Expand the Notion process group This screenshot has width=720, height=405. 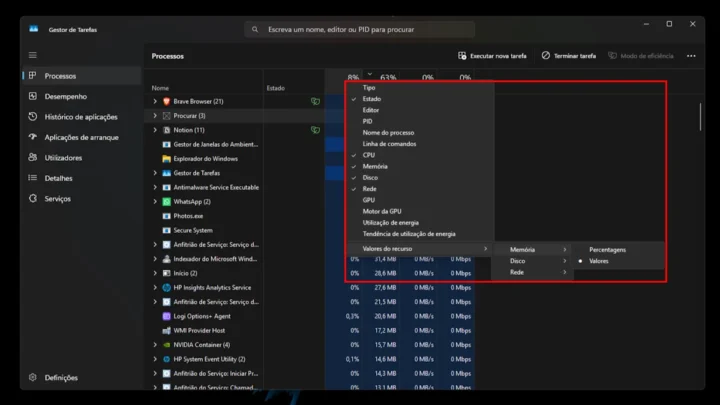[155, 130]
